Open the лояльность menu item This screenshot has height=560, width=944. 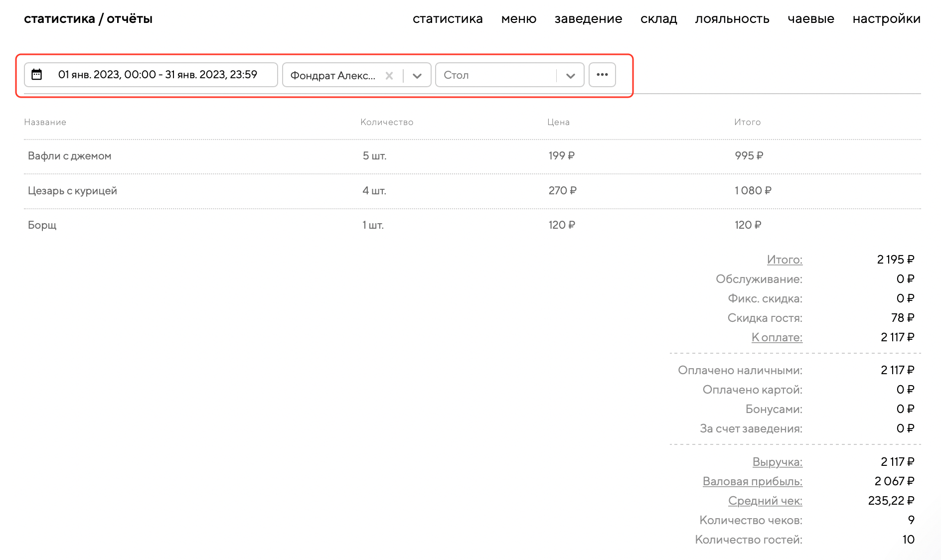click(732, 19)
